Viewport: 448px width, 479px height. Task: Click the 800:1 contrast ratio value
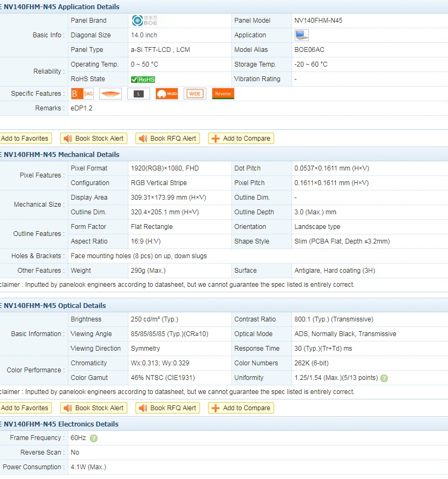click(334, 319)
